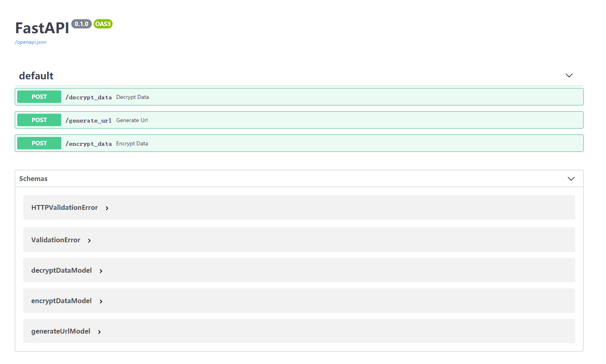Collapse the default section chevron
This screenshot has height=364, width=606.
pos(569,76)
